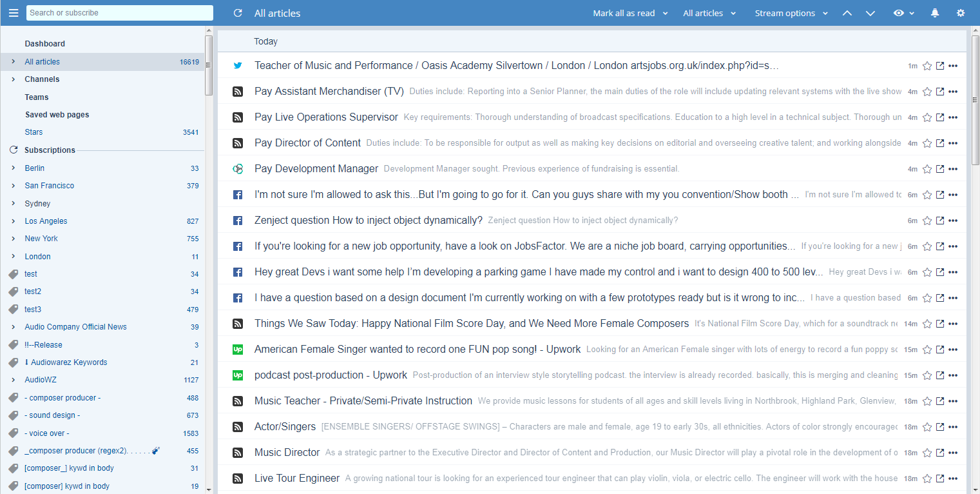Image resolution: width=980 pixels, height=494 pixels.
Task: Jump to previous article with up arrow
Action: click(x=847, y=13)
